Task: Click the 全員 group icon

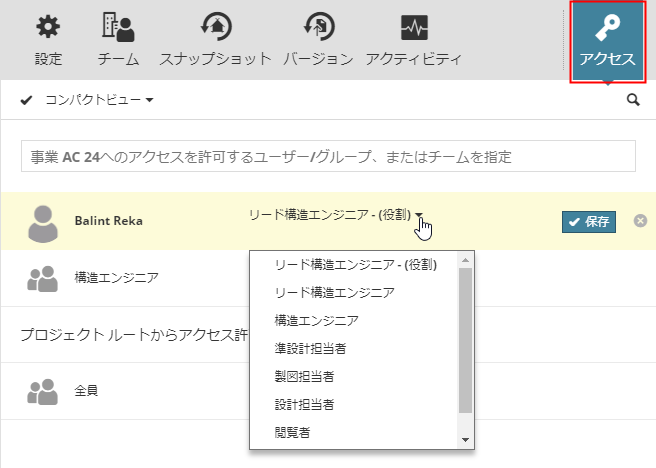Action: [43, 391]
